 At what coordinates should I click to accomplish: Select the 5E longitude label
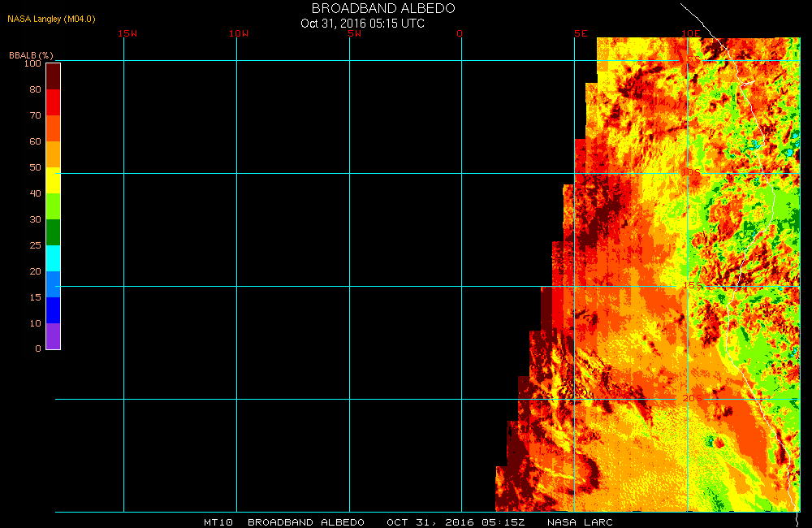pyautogui.click(x=581, y=33)
